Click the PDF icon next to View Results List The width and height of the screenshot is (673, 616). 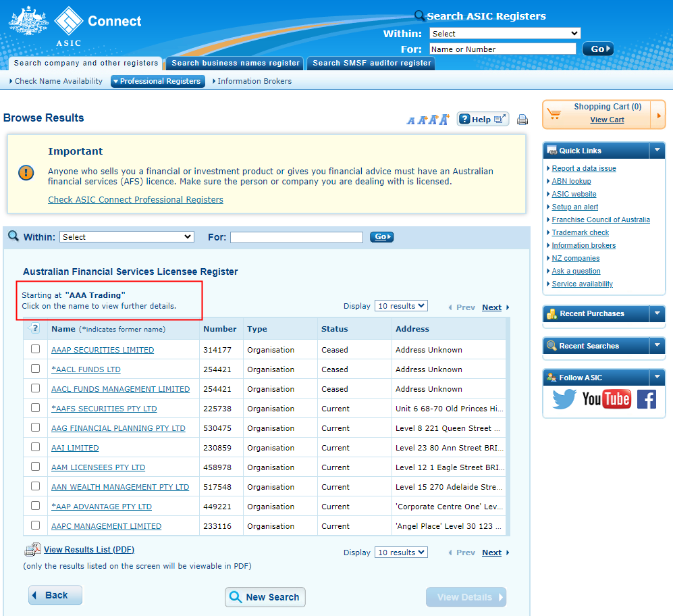[x=32, y=549]
